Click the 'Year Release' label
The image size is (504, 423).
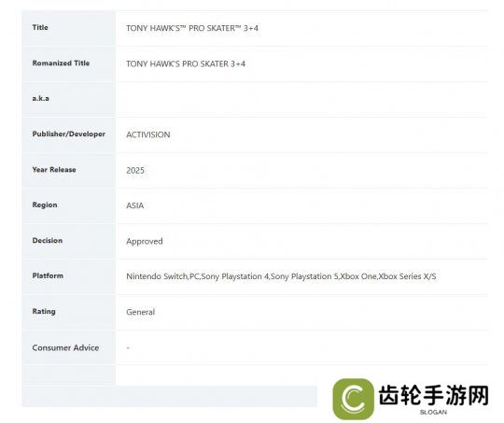click(54, 170)
